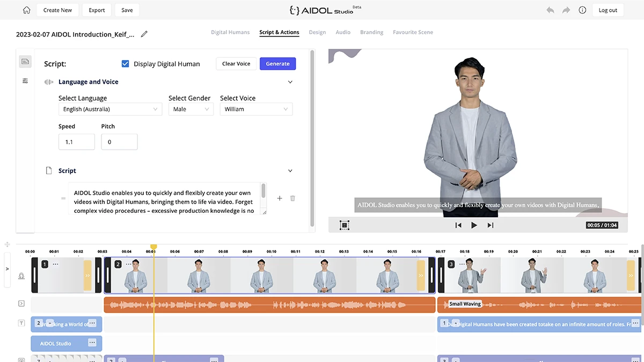Open the script document sidebar icon
This screenshot has height=362, width=644.
[25, 62]
